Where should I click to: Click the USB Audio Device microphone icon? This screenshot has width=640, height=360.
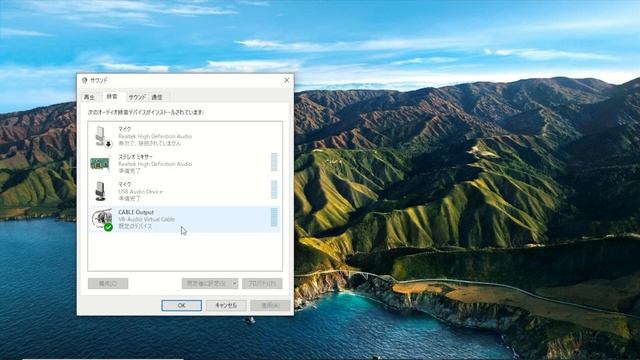point(100,191)
